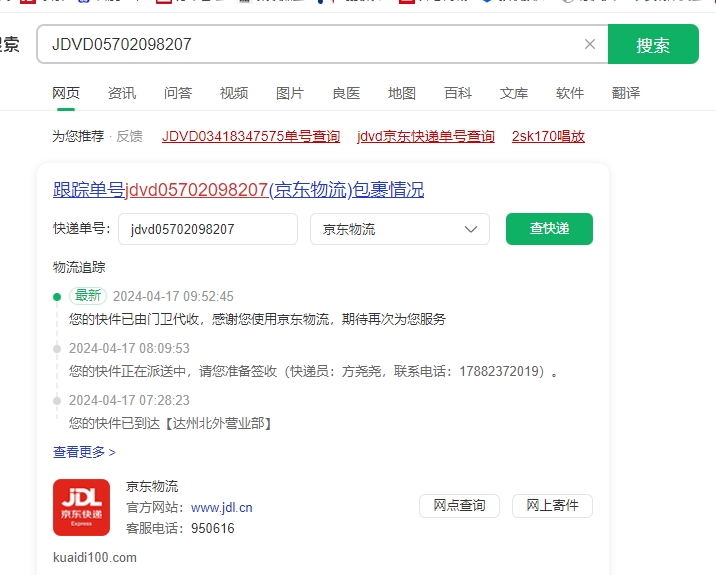The width and height of the screenshot is (716, 575).
Task: Switch to the 资讯 tab
Action: tap(122, 93)
